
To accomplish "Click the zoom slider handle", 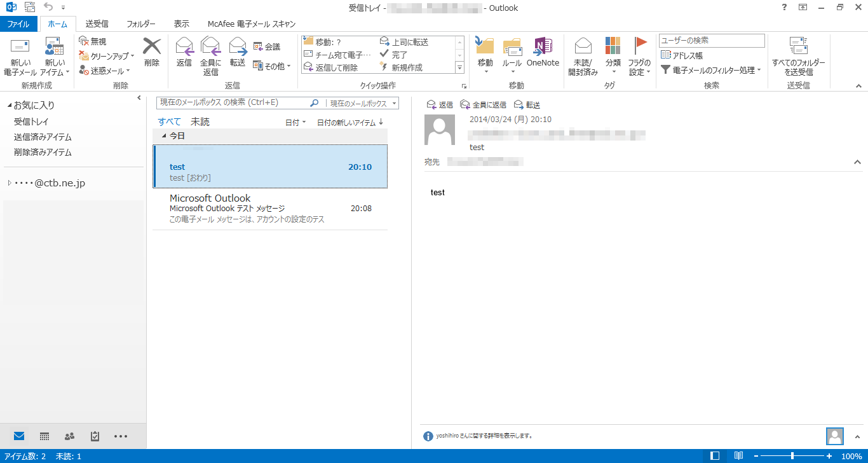I will click(792, 456).
